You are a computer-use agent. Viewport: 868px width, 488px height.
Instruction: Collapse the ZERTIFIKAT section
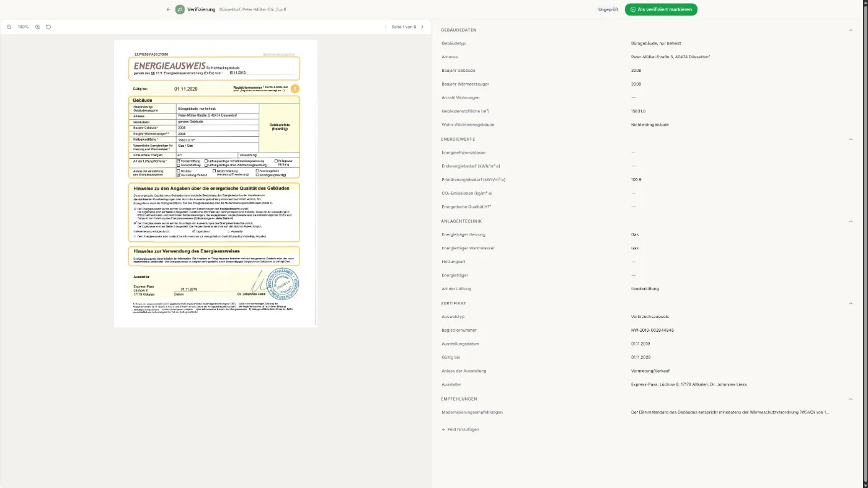pyautogui.click(x=851, y=303)
